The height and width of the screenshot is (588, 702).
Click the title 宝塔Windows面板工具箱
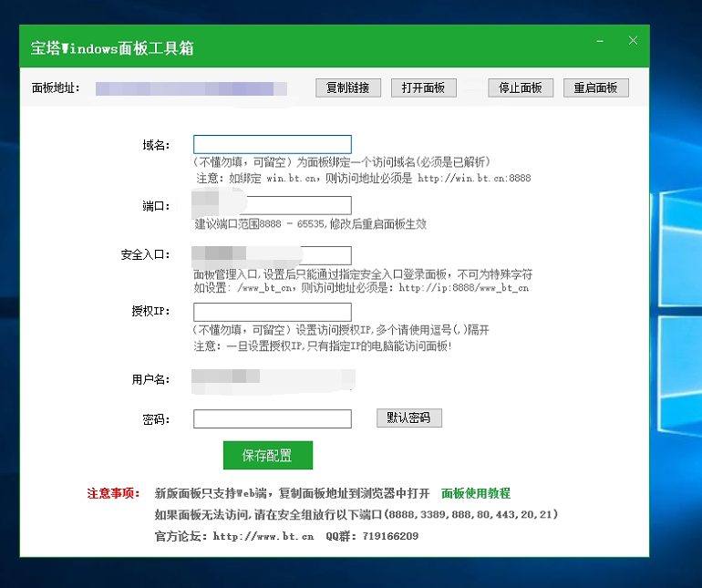tap(112, 48)
